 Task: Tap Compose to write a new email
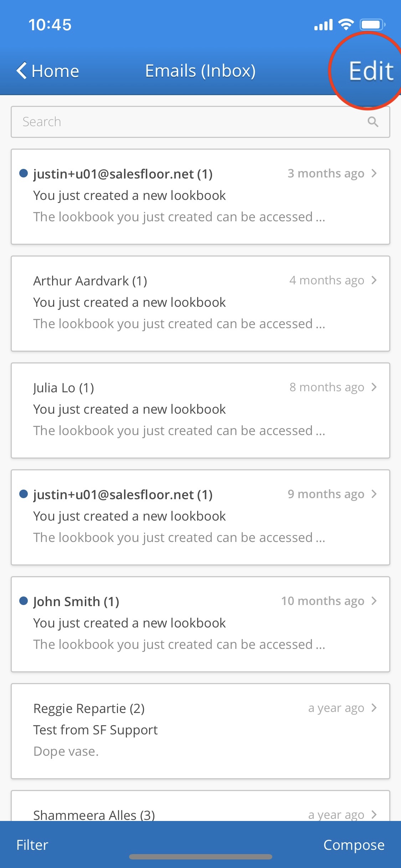354,845
